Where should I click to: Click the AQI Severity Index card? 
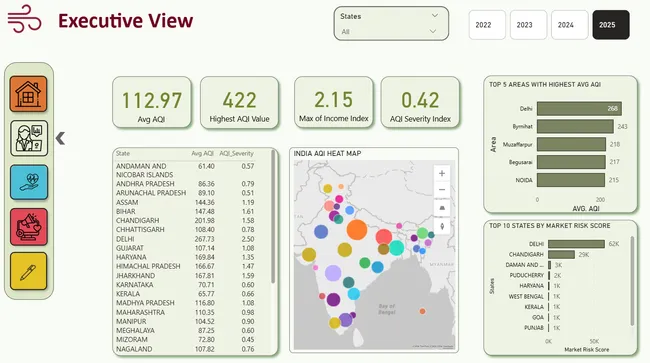click(420, 102)
